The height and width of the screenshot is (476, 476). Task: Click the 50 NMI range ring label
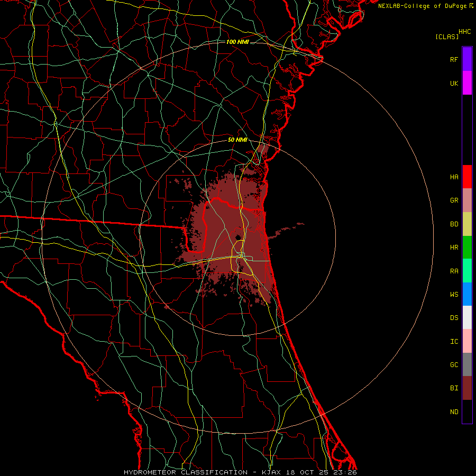(237, 140)
